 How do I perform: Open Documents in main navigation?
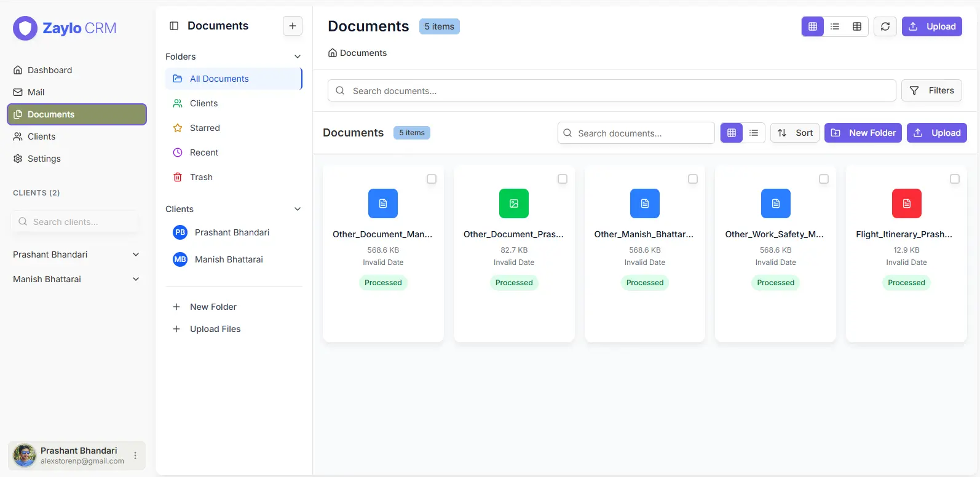pyautogui.click(x=77, y=114)
